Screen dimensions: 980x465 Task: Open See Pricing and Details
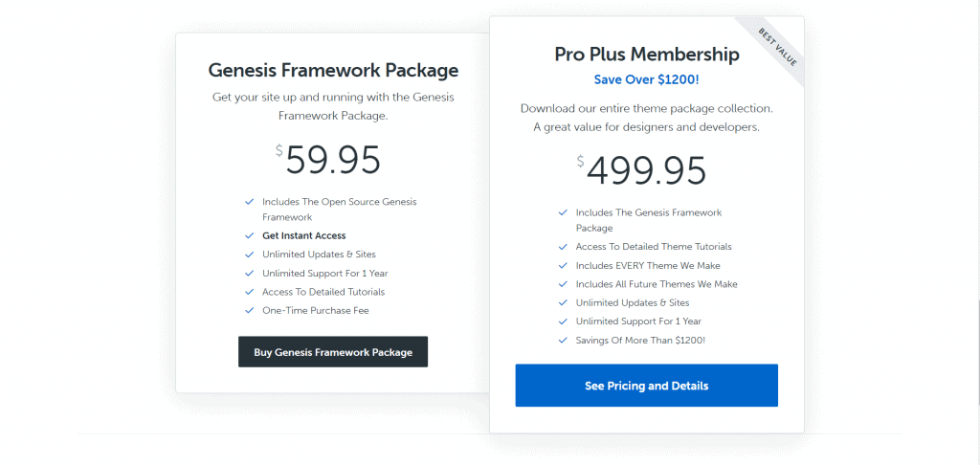646,386
